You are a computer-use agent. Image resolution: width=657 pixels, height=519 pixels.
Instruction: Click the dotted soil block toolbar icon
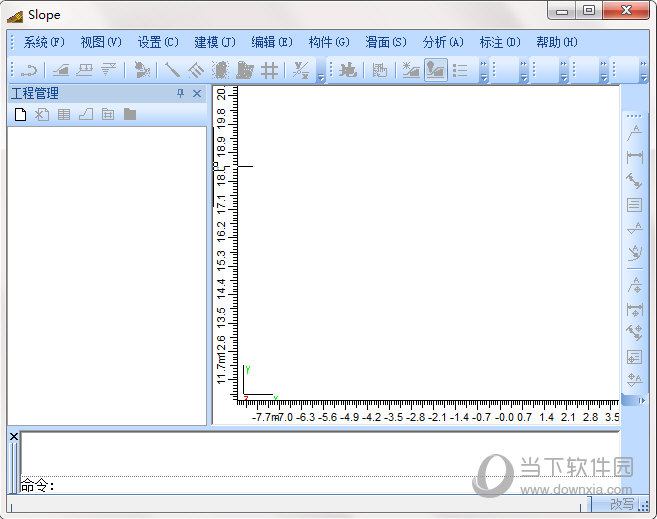220,70
